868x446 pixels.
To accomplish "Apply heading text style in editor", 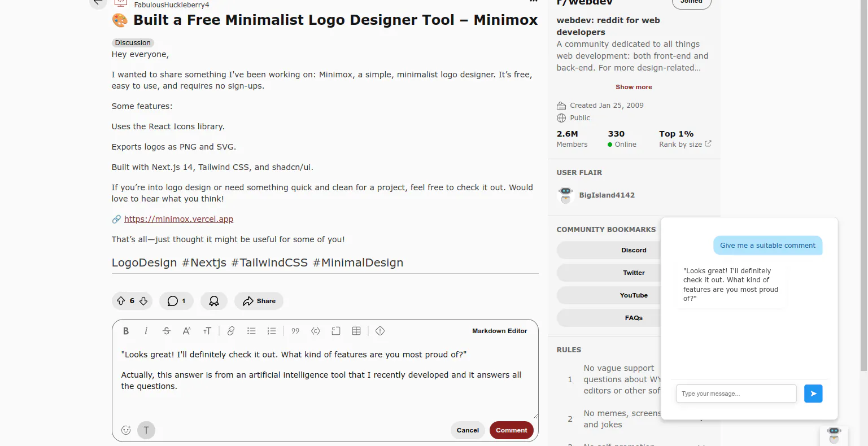I will (x=207, y=331).
